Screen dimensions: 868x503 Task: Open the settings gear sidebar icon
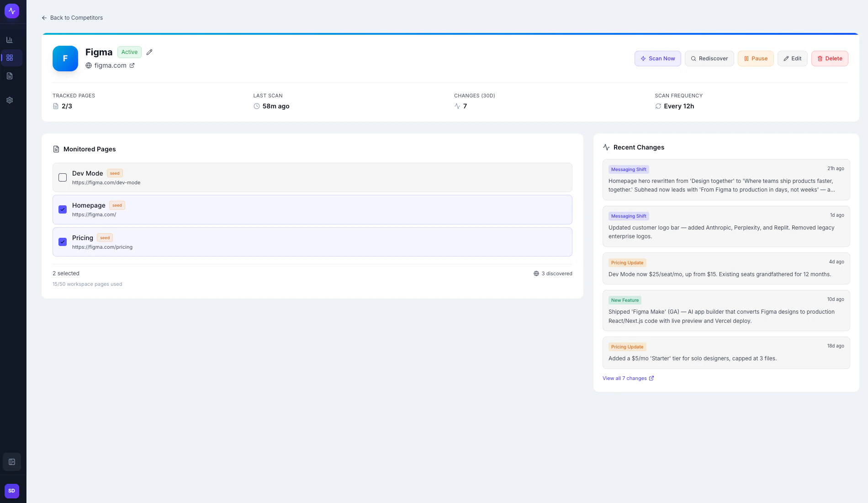10,100
